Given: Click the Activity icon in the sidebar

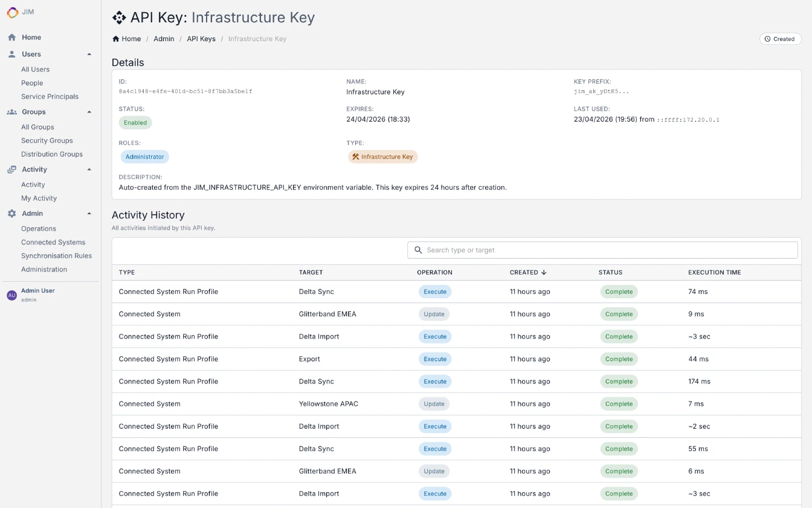Looking at the screenshot, I should click(x=11, y=169).
